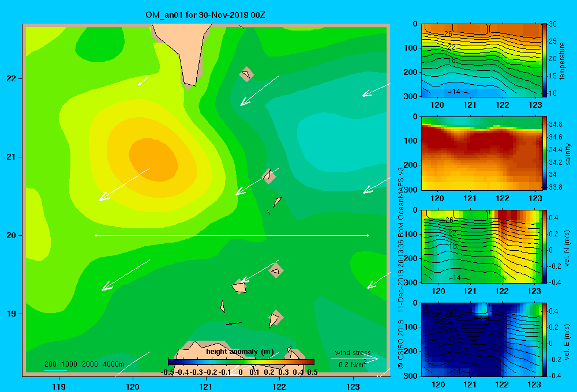Click the '0.5' tick on height anomaly bar
The width and height of the screenshot is (577, 392).
pyautogui.click(x=312, y=372)
